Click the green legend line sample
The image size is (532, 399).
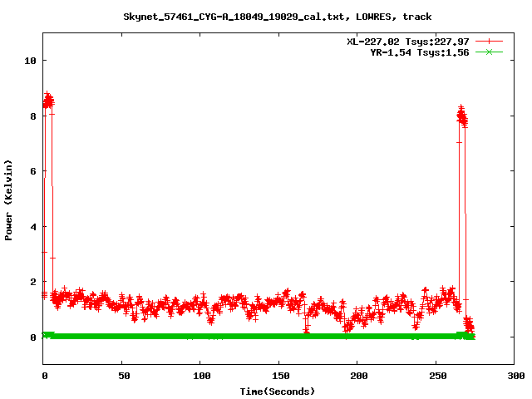click(x=489, y=52)
